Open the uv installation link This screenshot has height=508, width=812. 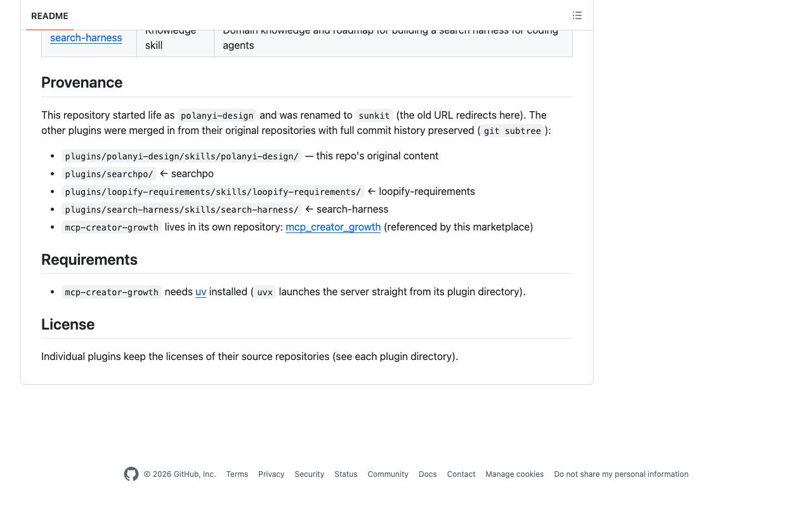(200, 292)
